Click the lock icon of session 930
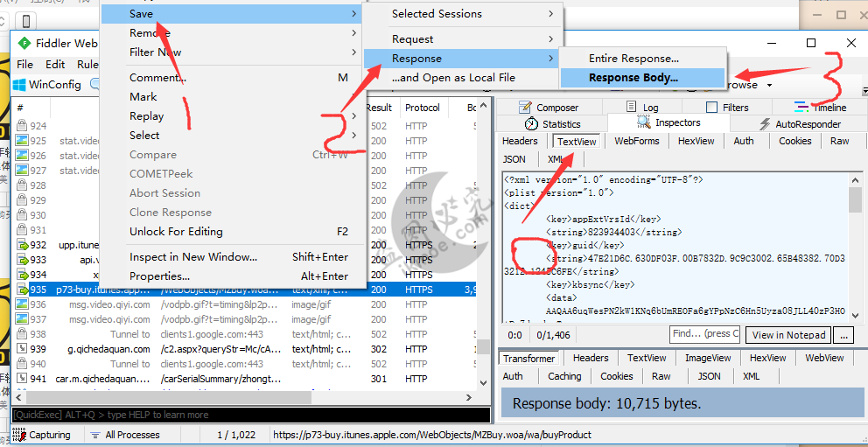Screen dimensions: 868x447 22,214
